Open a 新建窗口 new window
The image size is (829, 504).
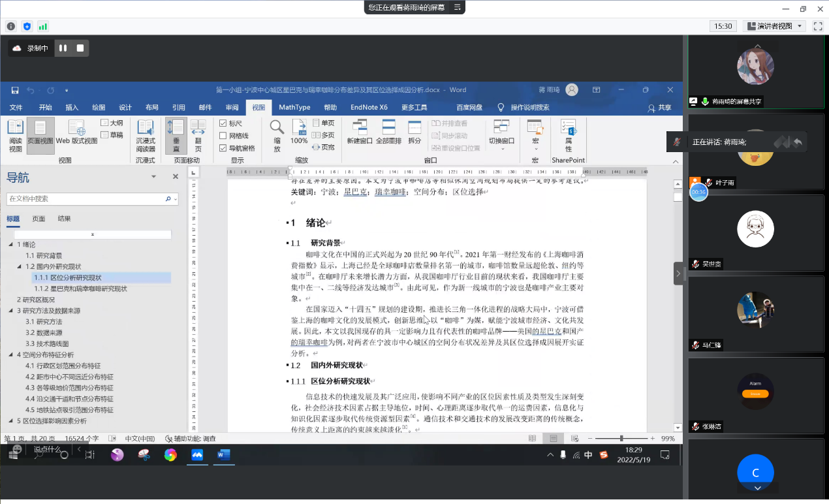coord(360,131)
